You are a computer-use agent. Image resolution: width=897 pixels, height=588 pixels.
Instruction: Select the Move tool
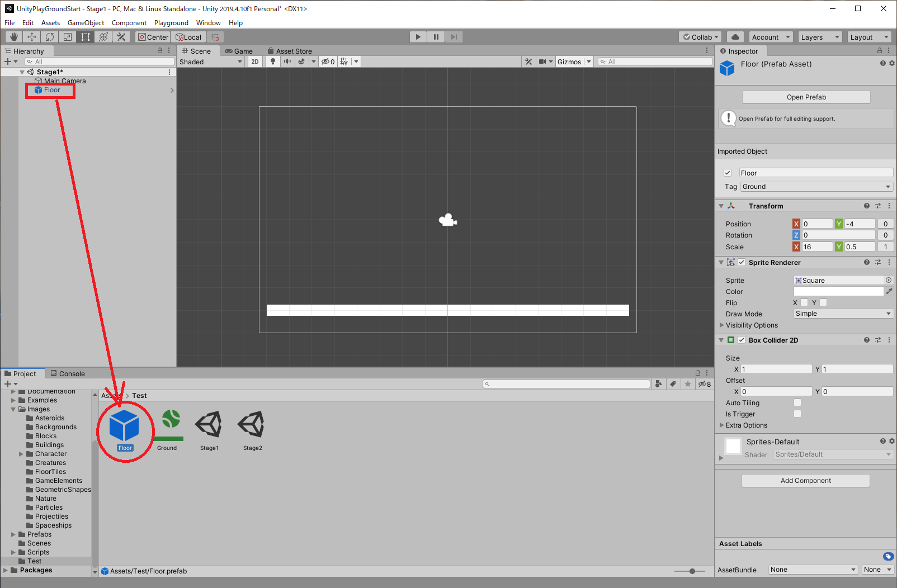(32, 37)
